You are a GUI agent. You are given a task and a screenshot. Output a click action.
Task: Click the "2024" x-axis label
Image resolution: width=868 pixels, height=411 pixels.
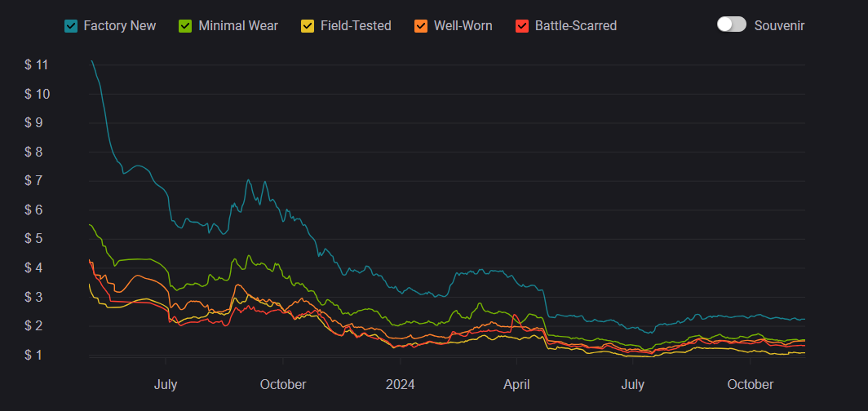[401, 384]
